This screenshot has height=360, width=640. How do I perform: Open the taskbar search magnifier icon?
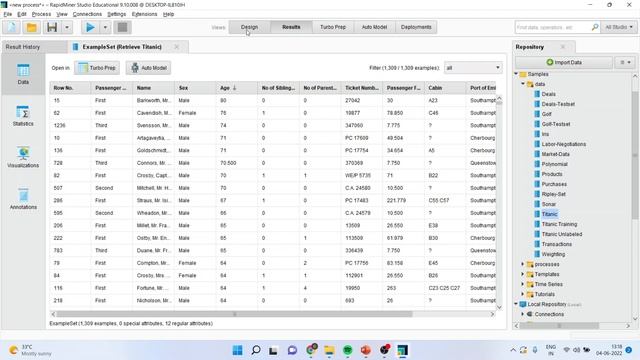(x=256, y=350)
